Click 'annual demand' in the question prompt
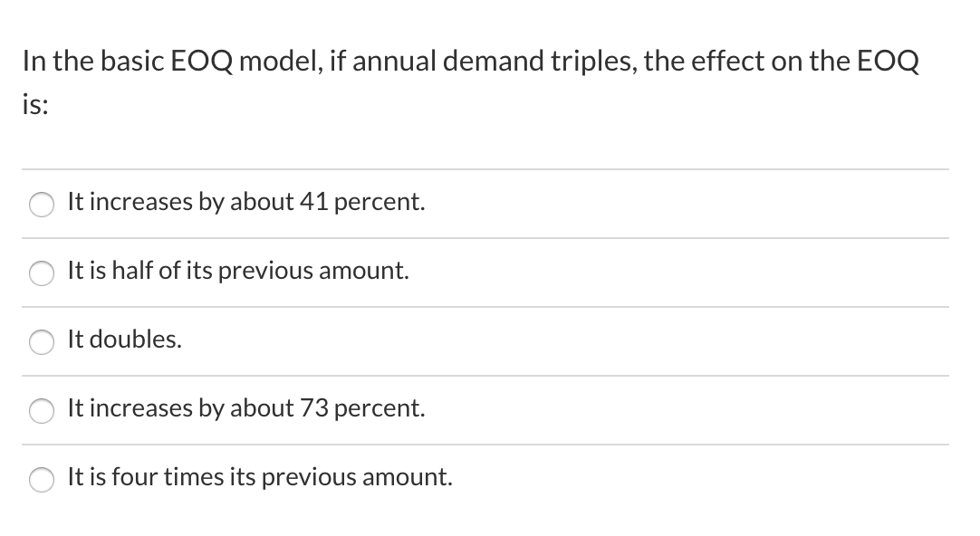The height and width of the screenshot is (536, 980). pyautogui.click(x=448, y=62)
